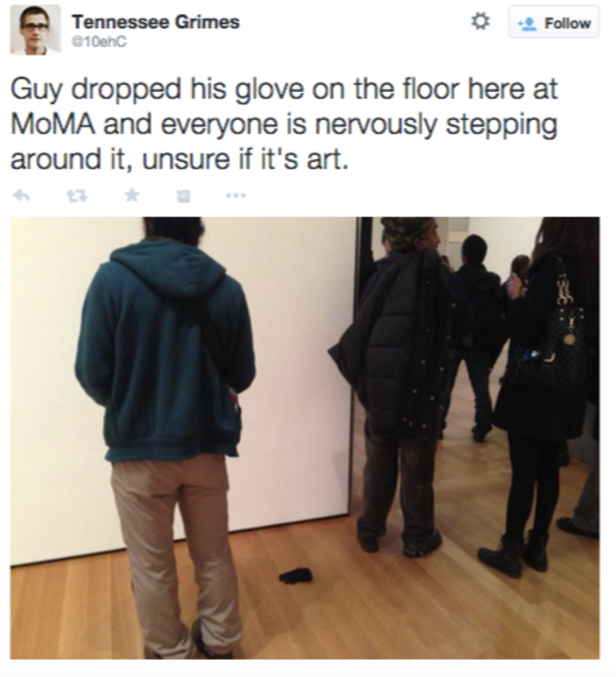Reply to the tweet via arrow icon
The image size is (616, 677).
[x=21, y=196]
